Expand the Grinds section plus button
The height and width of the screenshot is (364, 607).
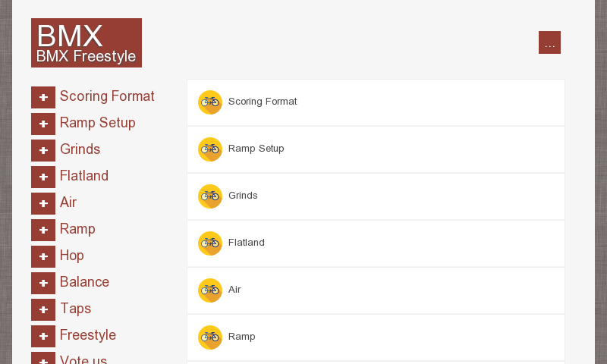point(43,151)
